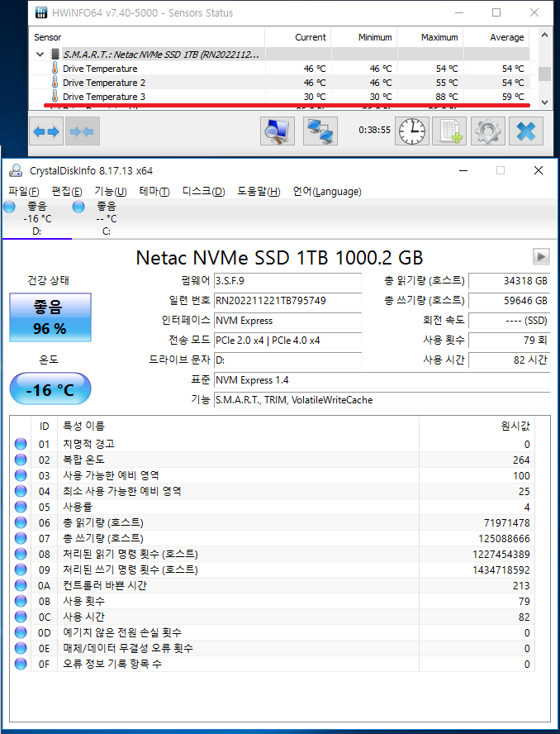The width and height of the screenshot is (560, 734).
Task: Open the 기능(U) menu
Action: point(111,192)
